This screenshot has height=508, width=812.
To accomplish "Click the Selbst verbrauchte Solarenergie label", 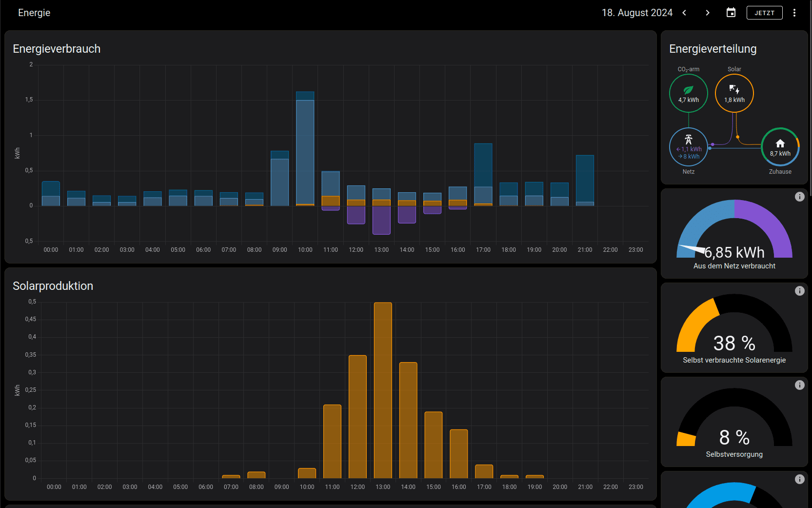I will click(734, 360).
